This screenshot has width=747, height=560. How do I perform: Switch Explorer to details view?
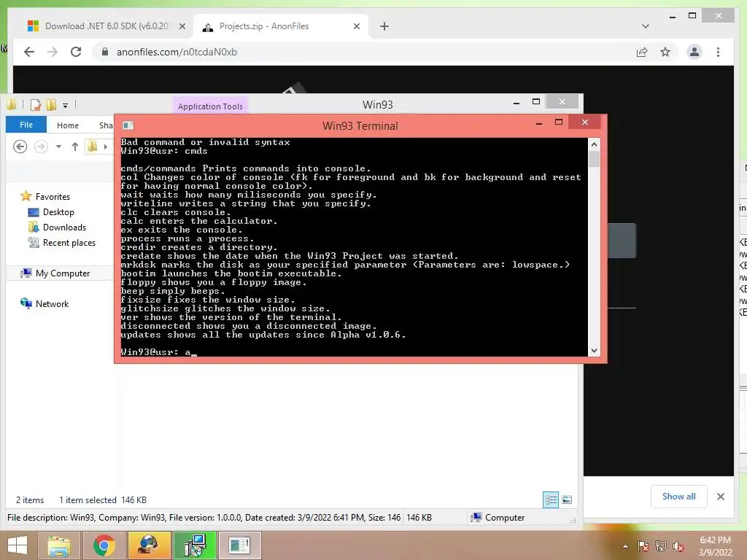tap(551, 499)
